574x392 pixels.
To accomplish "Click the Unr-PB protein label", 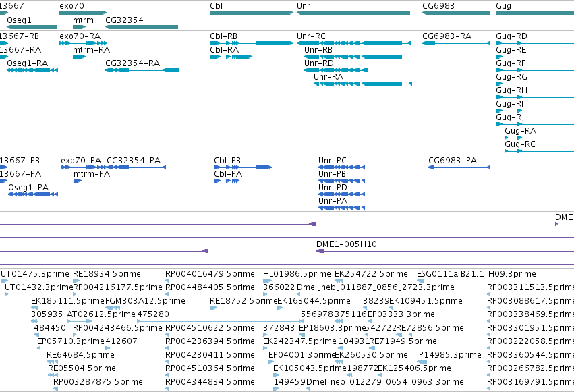I will coord(332,174).
